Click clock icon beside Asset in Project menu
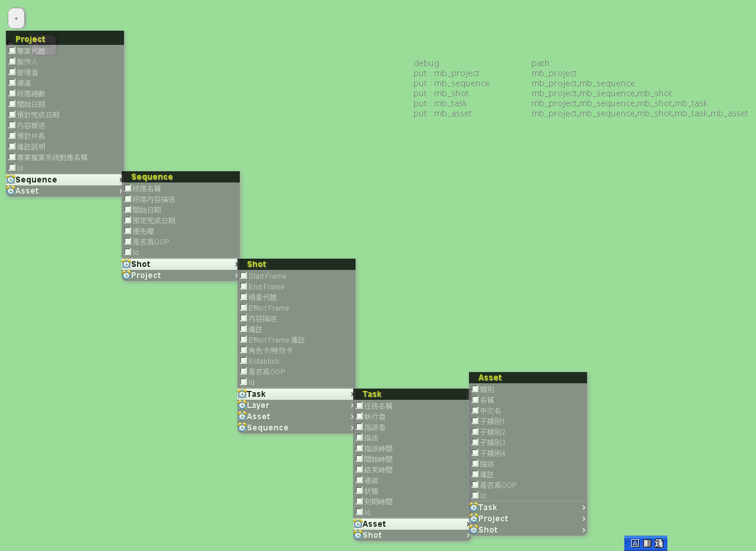 point(11,191)
